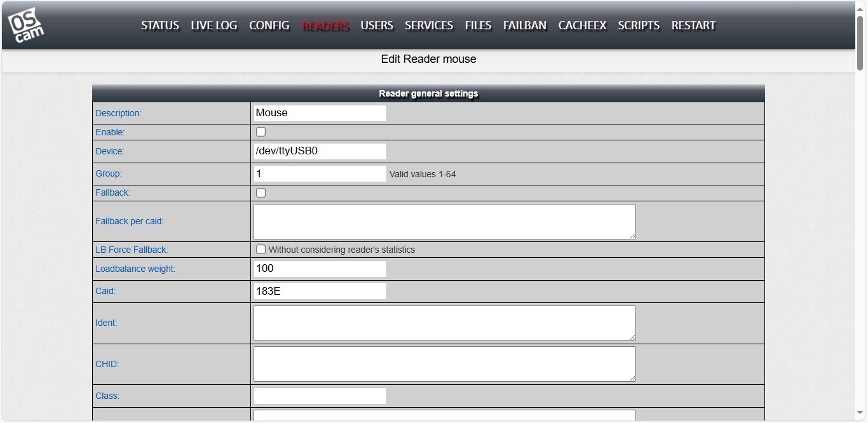Click the RESTART menu item
Viewport: 868px width, 423px height.
tap(693, 25)
